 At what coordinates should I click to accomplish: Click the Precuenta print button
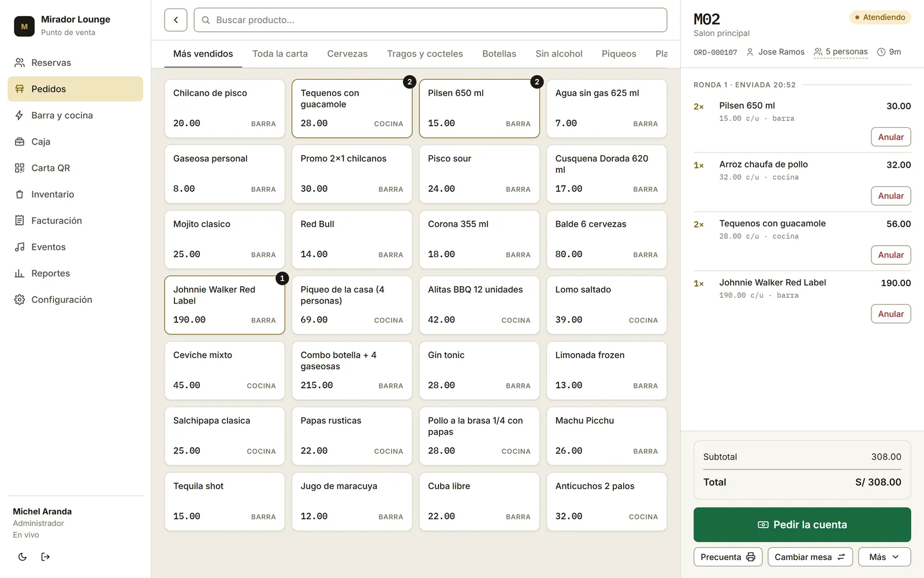[x=728, y=557]
